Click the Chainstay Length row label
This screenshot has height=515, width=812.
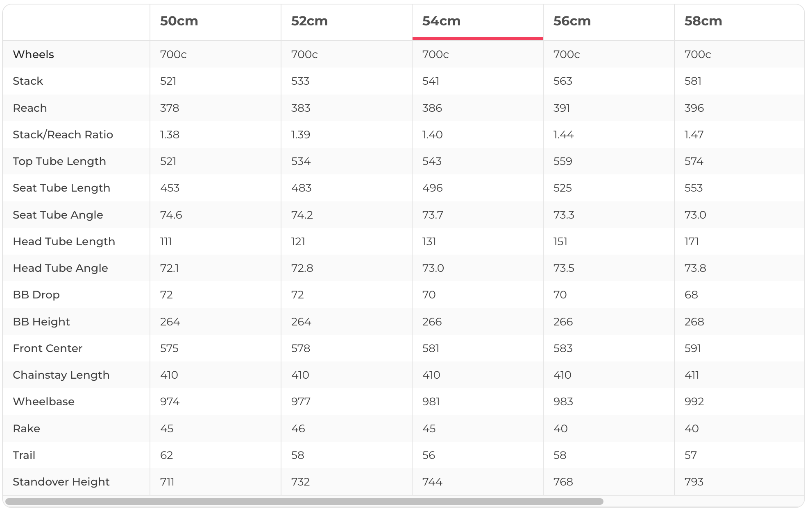pyautogui.click(x=61, y=375)
